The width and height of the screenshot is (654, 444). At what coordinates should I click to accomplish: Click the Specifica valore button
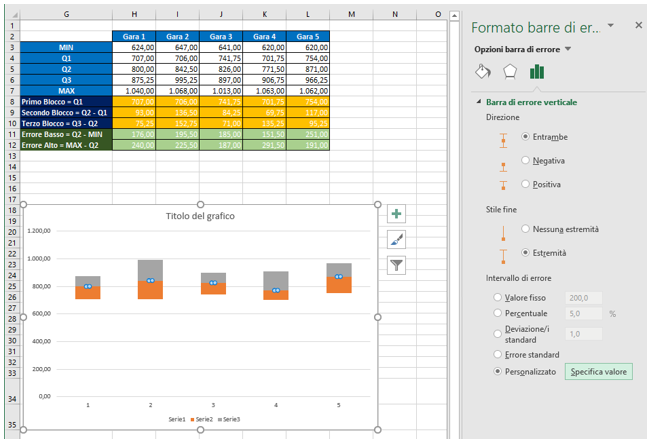tap(600, 371)
